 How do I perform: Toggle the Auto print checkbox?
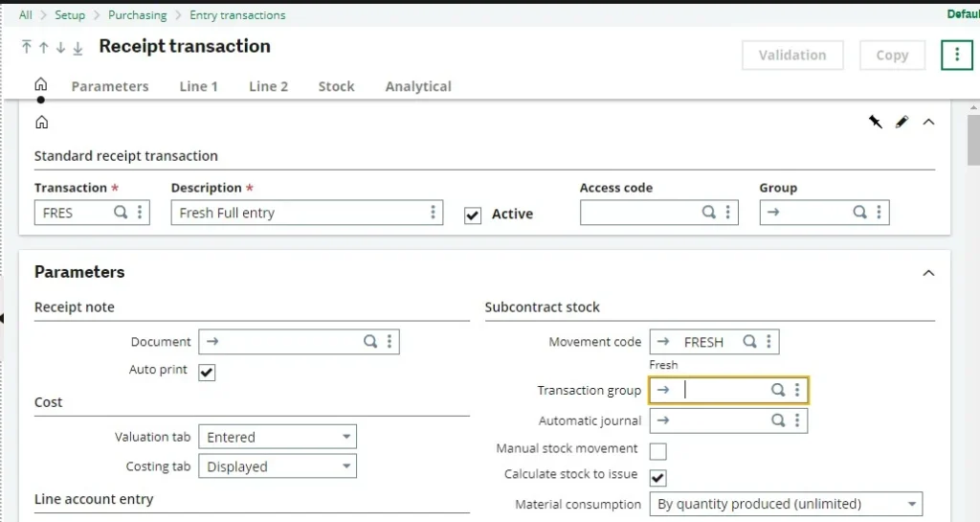207,373
